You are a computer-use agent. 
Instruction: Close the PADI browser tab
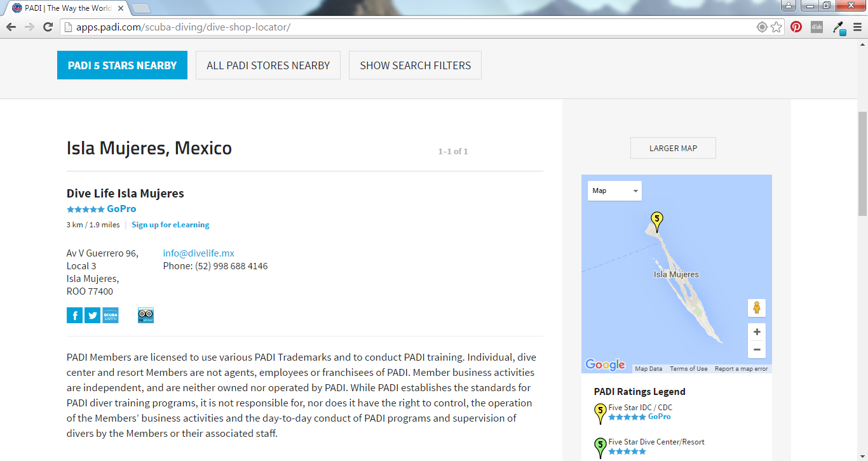[x=121, y=8]
